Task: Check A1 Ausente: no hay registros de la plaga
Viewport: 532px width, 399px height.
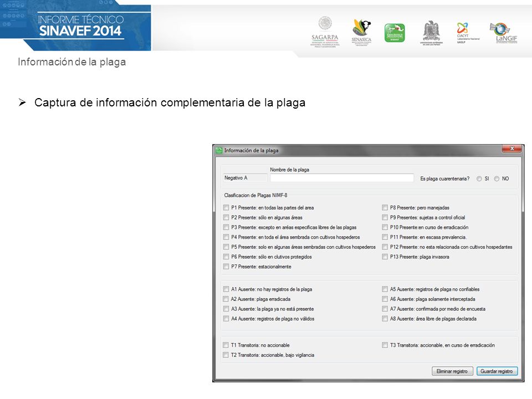Action: [226, 289]
